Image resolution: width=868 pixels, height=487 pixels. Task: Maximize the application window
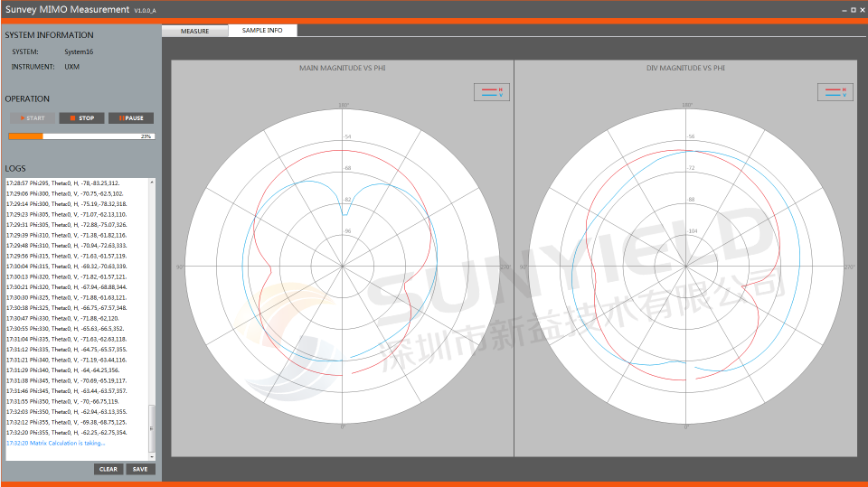(x=852, y=9)
